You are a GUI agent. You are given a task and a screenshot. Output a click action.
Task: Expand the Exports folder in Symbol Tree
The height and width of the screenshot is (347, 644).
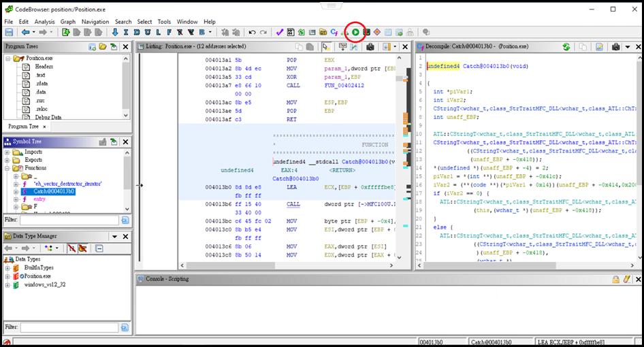7,160
